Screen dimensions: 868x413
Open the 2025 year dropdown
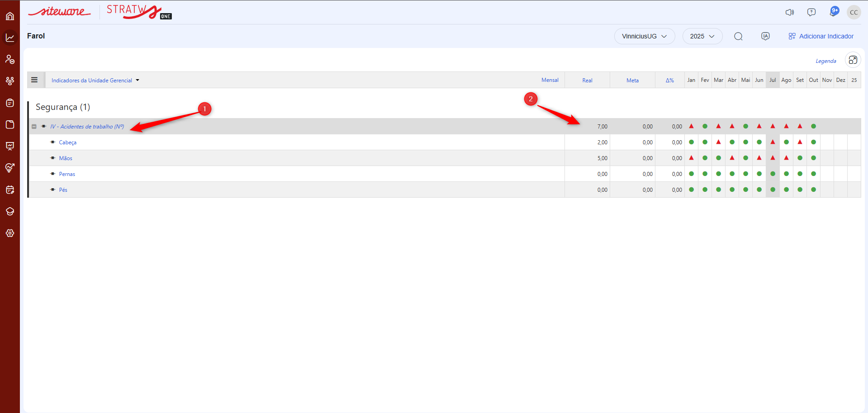tap(702, 36)
